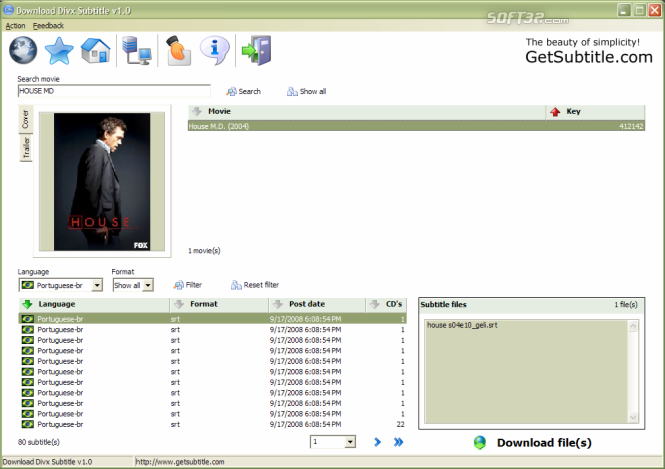Click the 80 subtitle(s) count label
The height and width of the screenshot is (469, 665).
tap(39, 442)
